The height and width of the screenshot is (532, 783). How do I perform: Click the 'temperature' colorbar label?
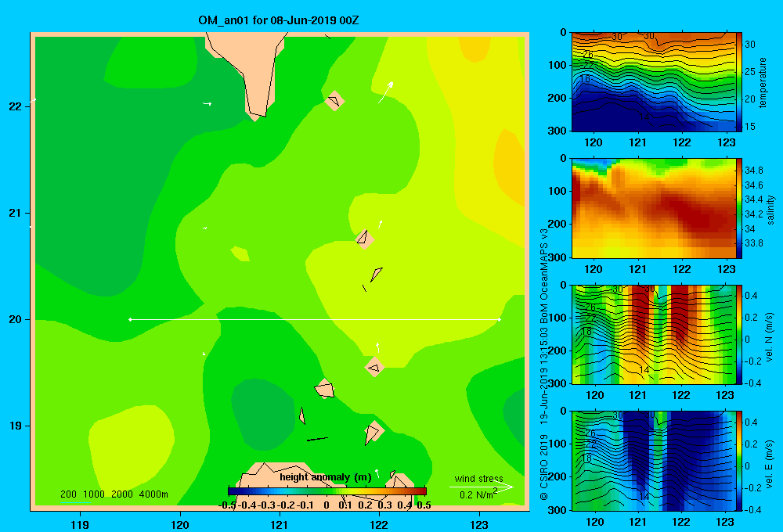[x=763, y=82]
